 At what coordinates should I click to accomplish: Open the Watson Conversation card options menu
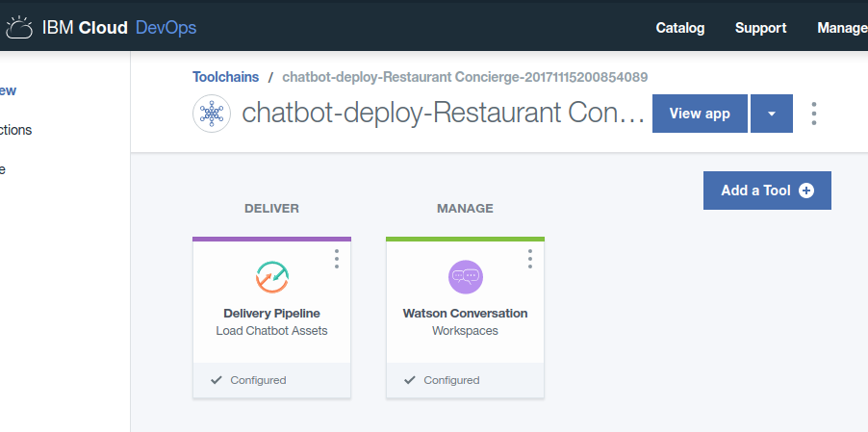pyautogui.click(x=530, y=259)
